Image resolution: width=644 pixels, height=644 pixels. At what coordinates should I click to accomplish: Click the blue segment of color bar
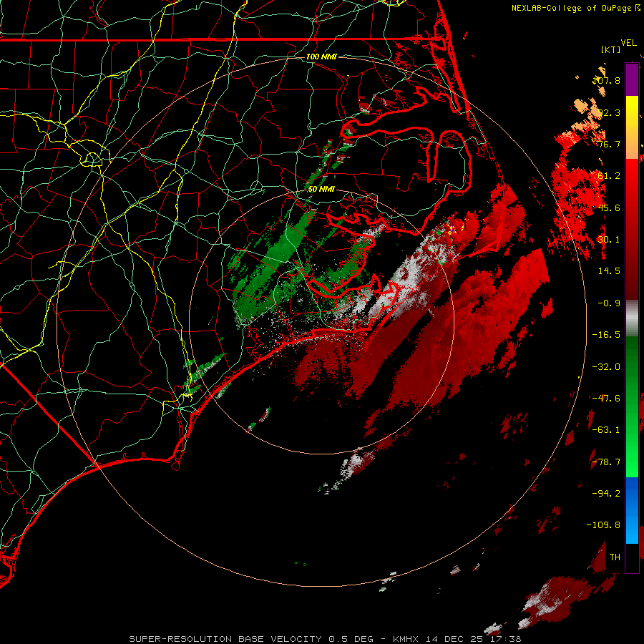632,510
